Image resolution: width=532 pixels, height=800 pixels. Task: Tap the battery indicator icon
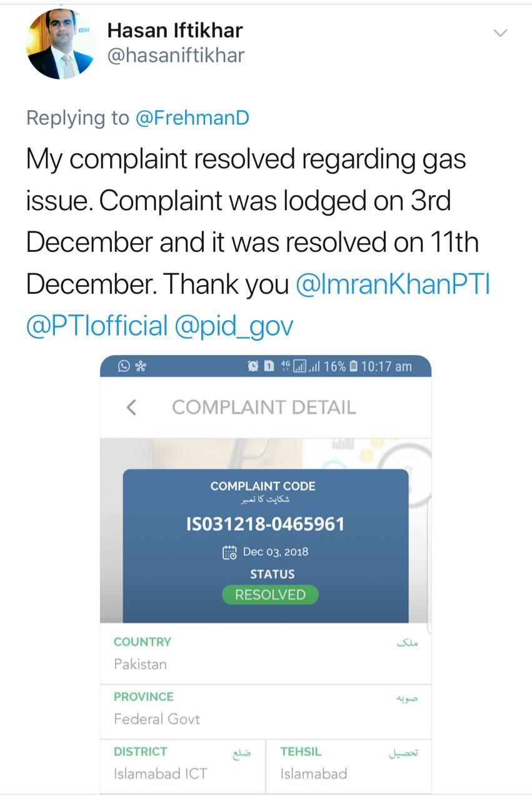coord(354,367)
